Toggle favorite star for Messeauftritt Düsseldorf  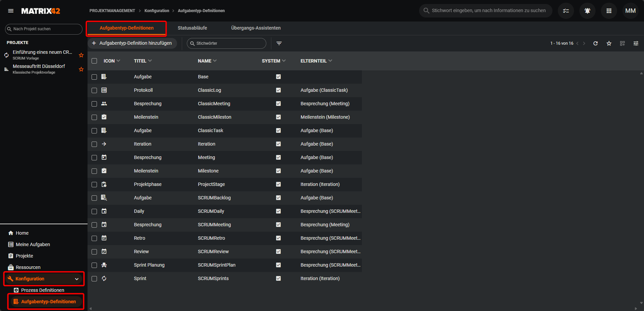[x=81, y=69]
